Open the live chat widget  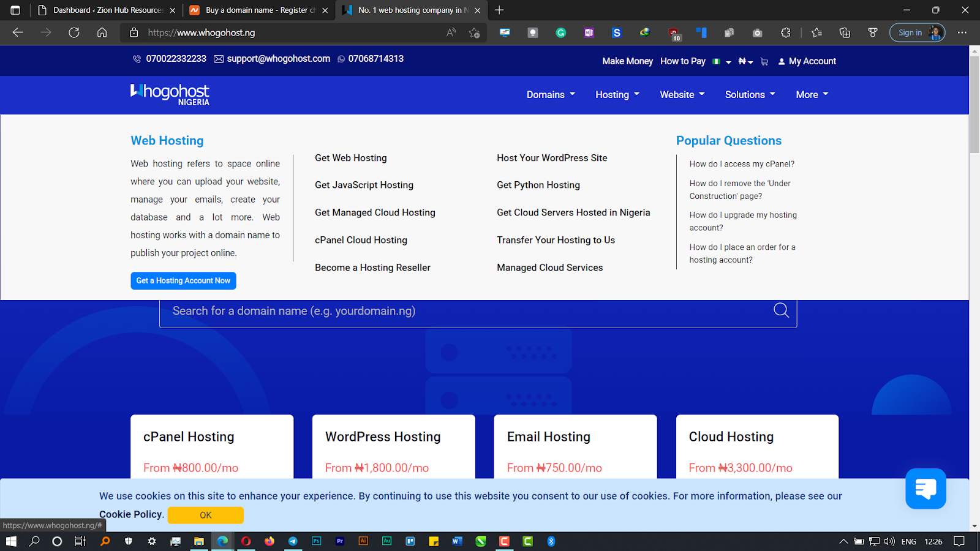coord(925,489)
